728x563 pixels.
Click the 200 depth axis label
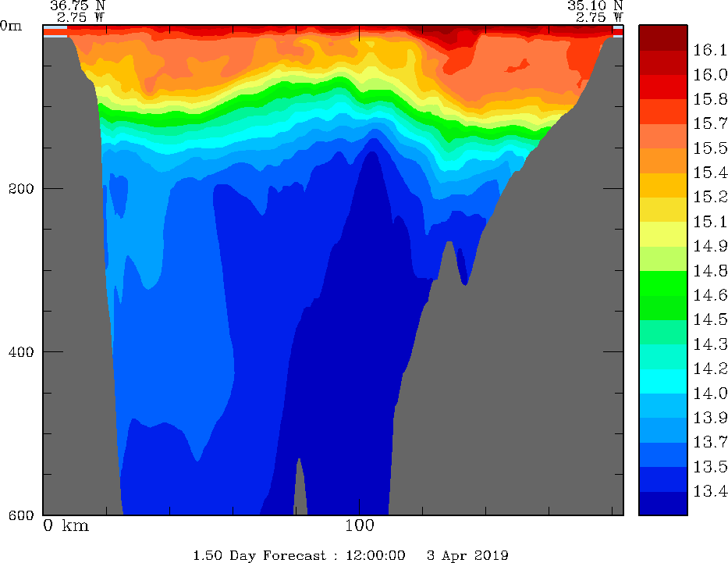click(21, 189)
